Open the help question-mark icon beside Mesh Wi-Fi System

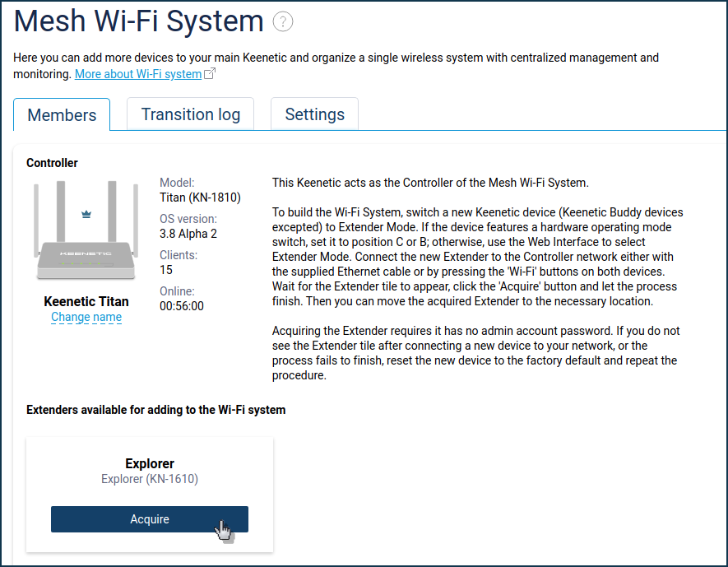tap(283, 22)
